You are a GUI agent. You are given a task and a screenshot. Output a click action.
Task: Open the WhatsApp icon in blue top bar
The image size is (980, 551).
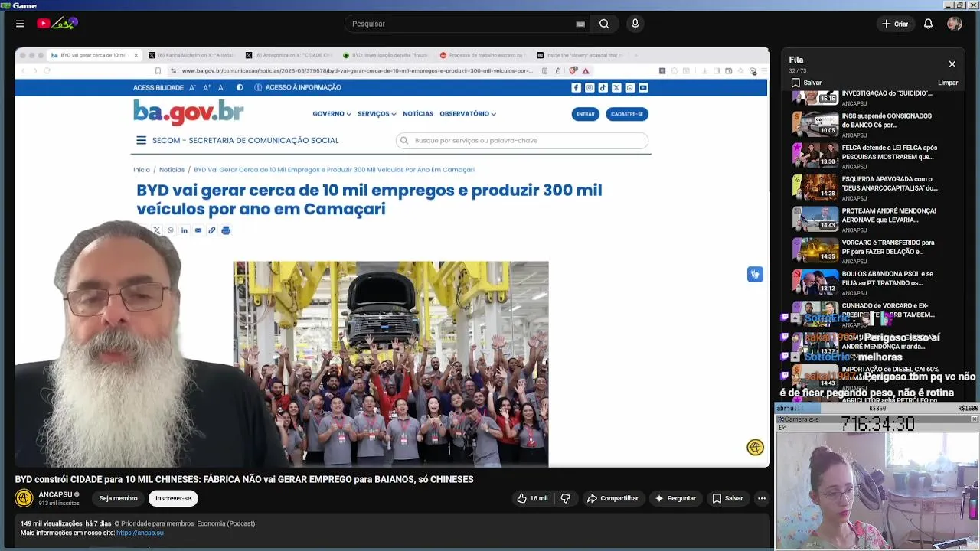coord(629,87)
